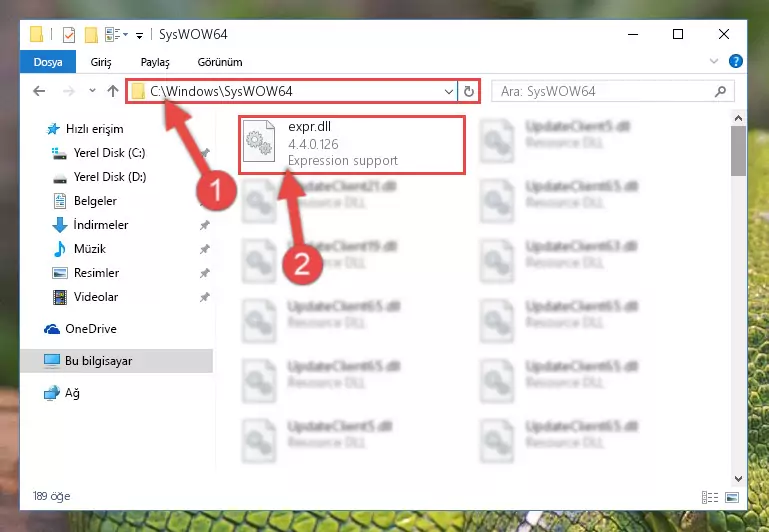Open the recent locations dropdown arrow

tap(92, 91)
